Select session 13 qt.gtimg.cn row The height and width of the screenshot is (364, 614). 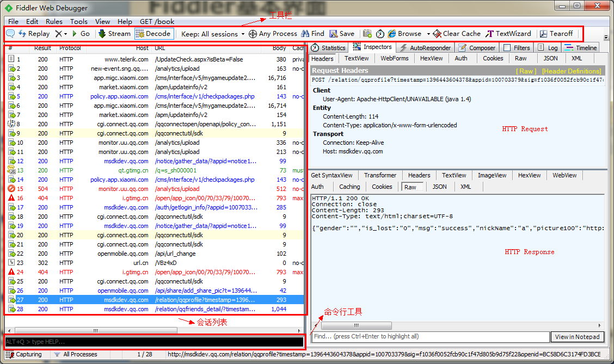tap(156, 170)
